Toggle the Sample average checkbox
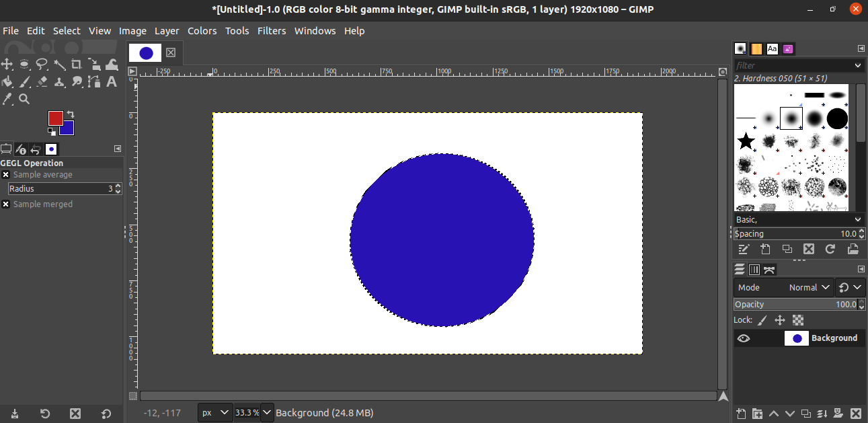This screenshot has height=423, width=868. pyautogui.click(x=6, y=175)
